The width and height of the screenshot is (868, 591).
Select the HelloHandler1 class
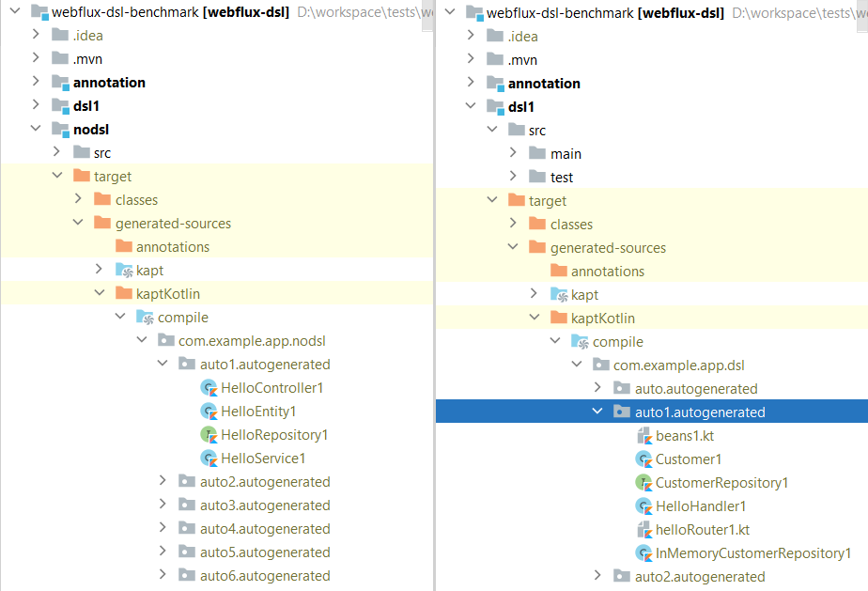(701, 506)
